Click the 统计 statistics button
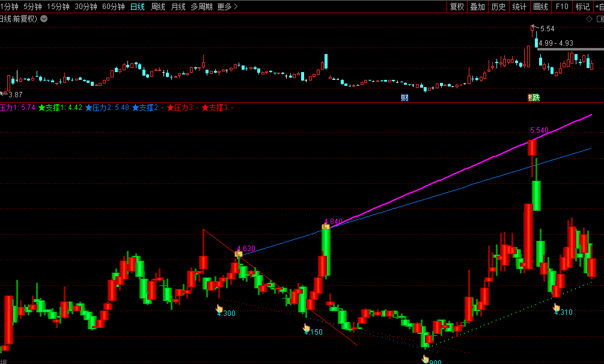The width and height of the screenshot is (604, 364). (x=519, y=7)
